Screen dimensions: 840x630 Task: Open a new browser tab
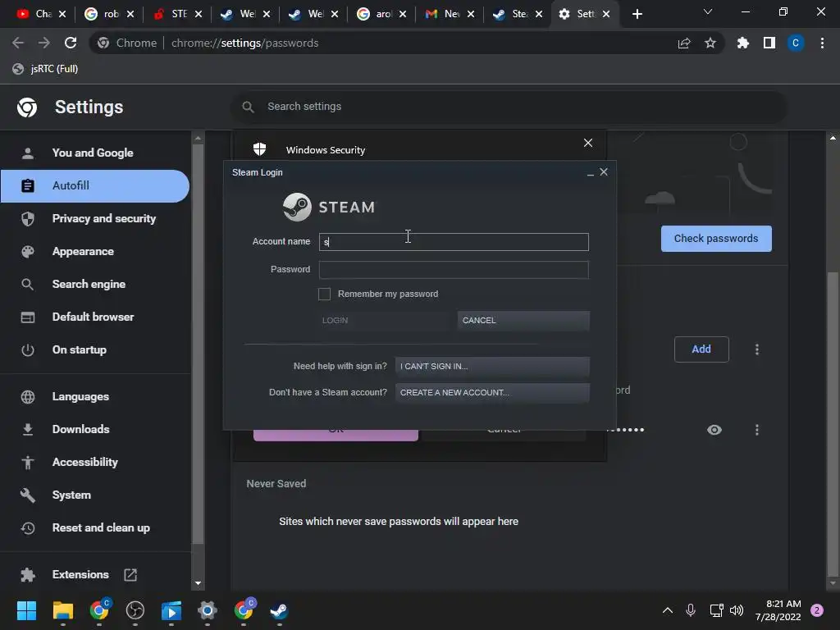pos(637,14)
